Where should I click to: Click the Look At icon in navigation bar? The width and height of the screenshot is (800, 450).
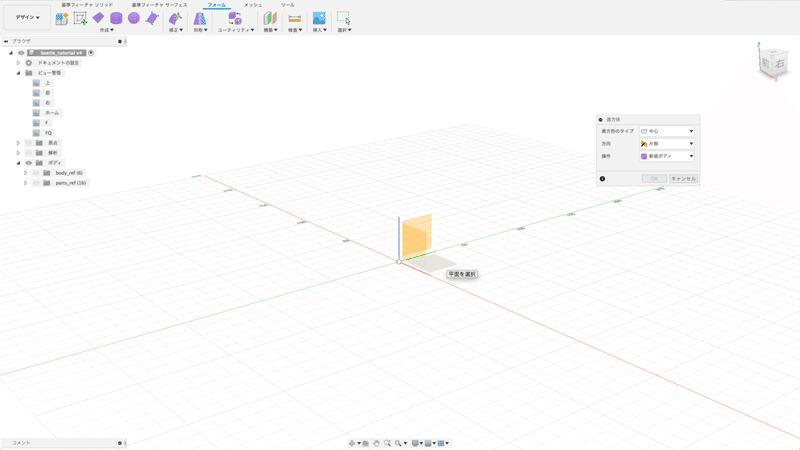click(x=365, y=443)
